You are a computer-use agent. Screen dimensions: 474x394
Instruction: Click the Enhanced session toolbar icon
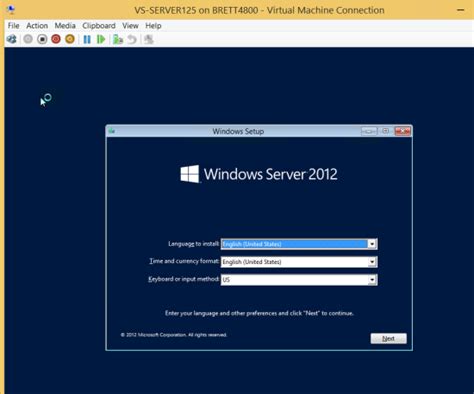point(149,39)
